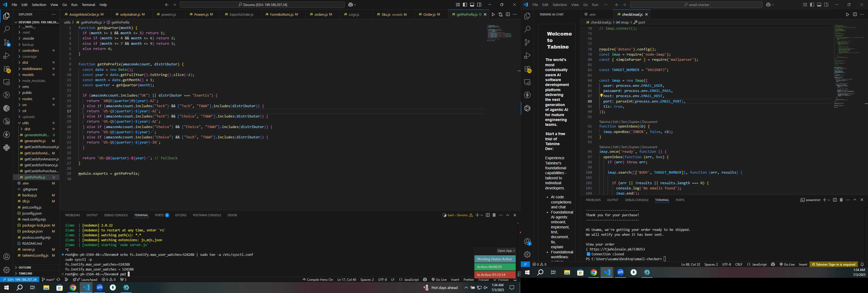
Task: Click SSH: 199.188.207.24 remote indicator
Action: (x=20, y=279)
